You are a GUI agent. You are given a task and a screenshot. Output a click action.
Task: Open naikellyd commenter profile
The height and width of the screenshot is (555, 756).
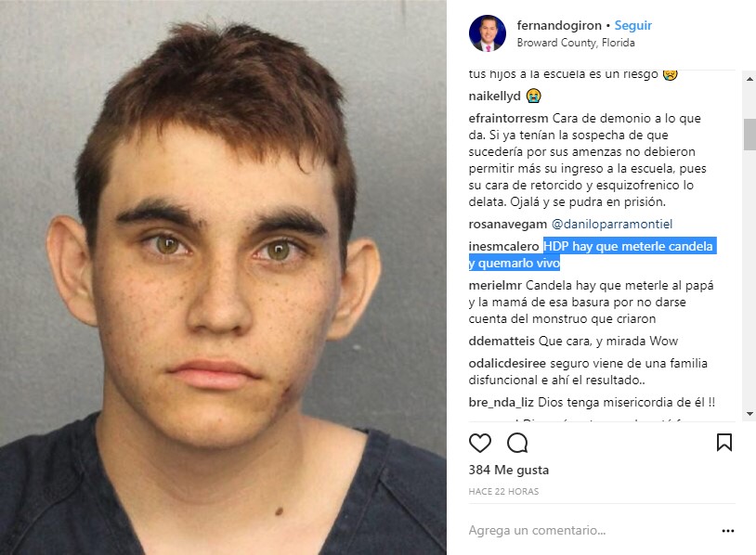[494, 96]
